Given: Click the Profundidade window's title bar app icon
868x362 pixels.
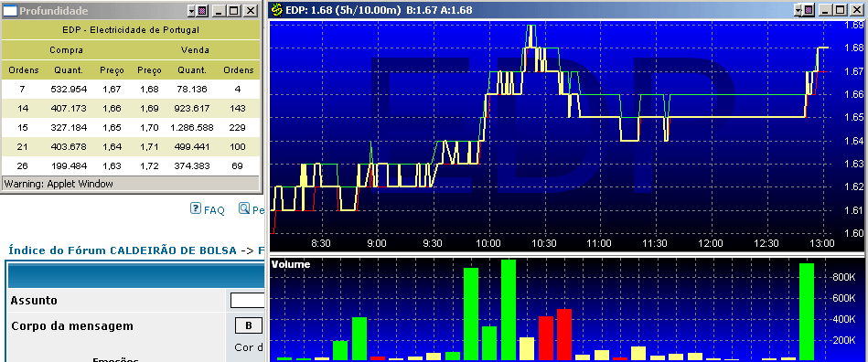Looking at the screenshot, I should (x=10, y=11).
